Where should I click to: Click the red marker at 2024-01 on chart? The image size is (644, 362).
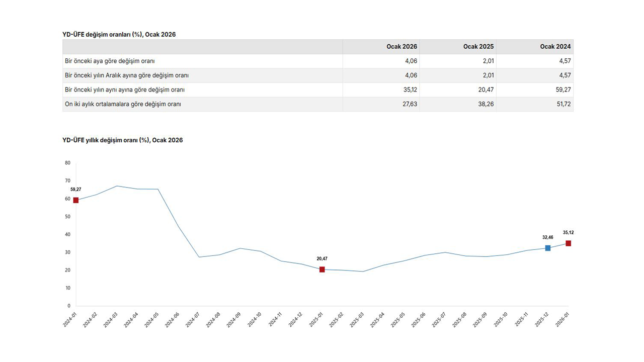pos(76,200)
